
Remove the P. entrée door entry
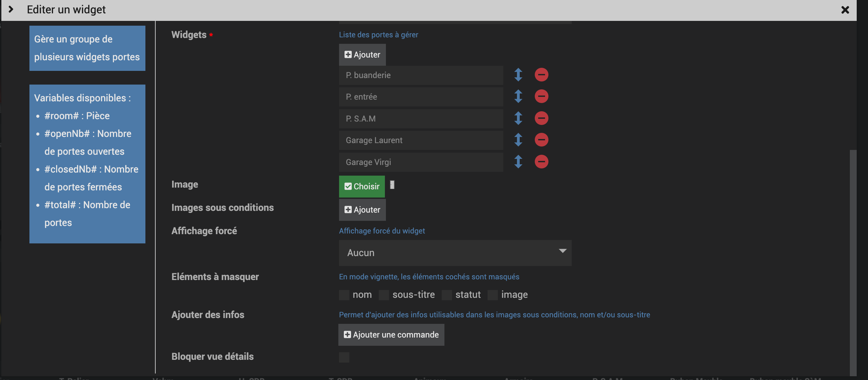541,96
